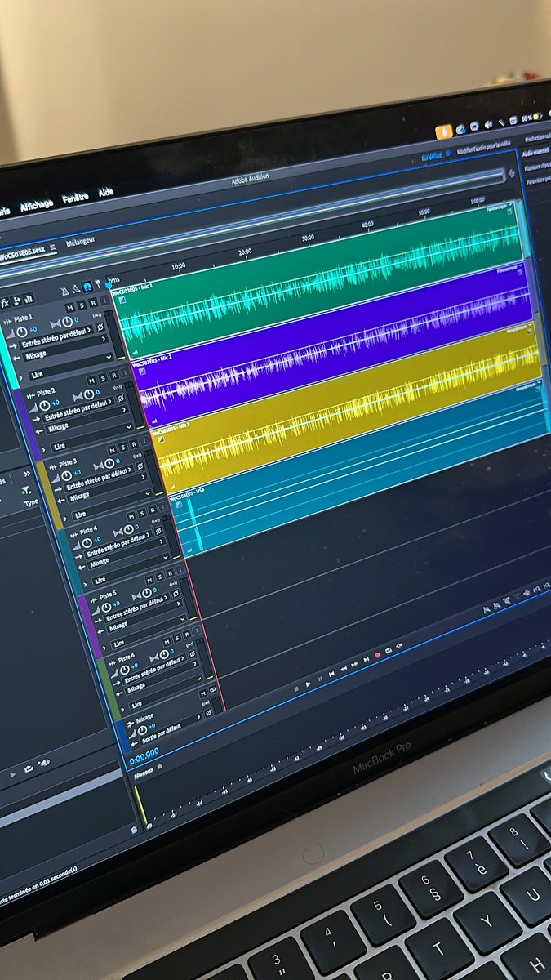Select Modifier l'audio pour la vidéo workspace

pos(485,149)
